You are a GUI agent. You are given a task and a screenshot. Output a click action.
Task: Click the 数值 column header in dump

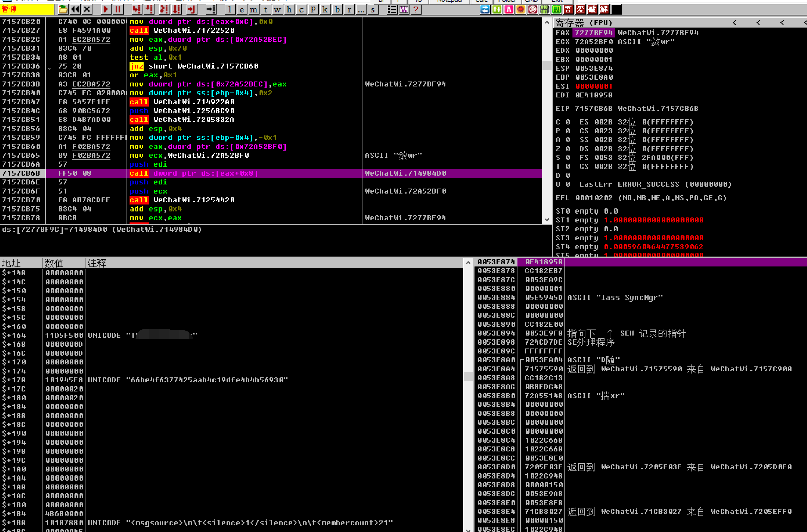click(x=64, y=263)
